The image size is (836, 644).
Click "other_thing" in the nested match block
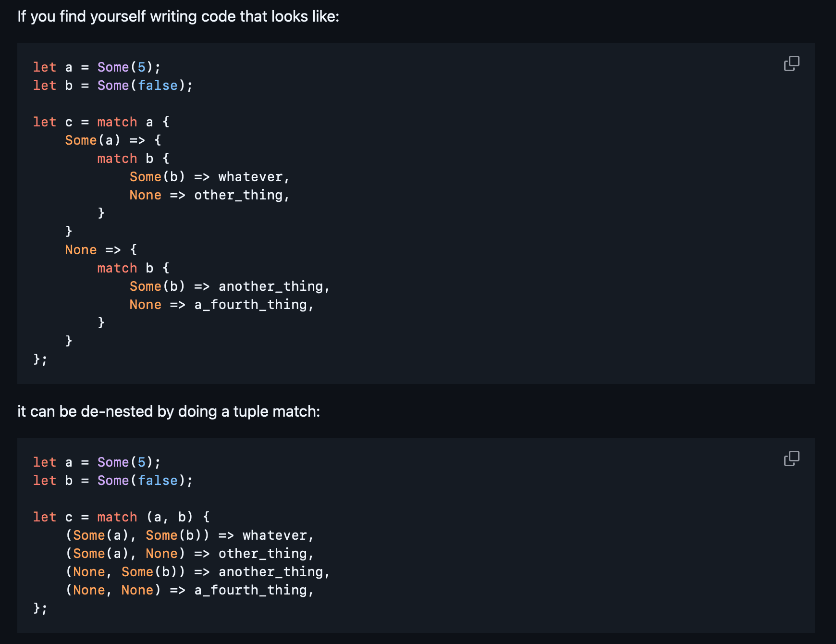238,195
